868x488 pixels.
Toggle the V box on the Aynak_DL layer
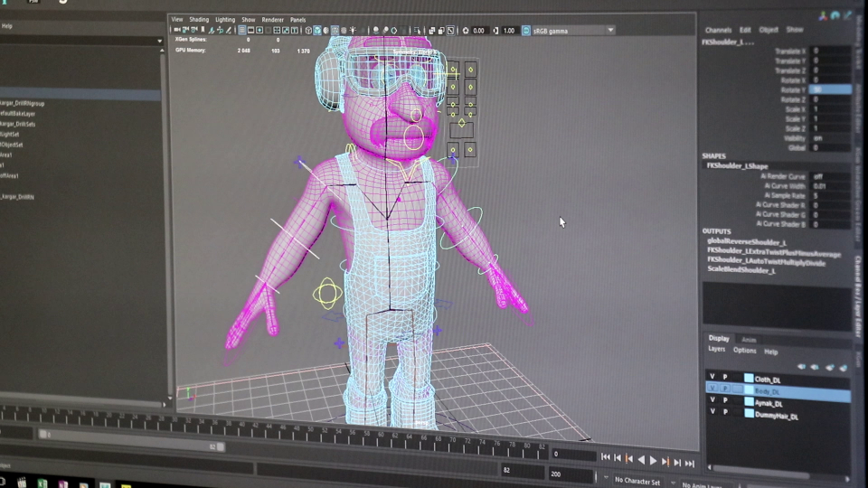712,399
